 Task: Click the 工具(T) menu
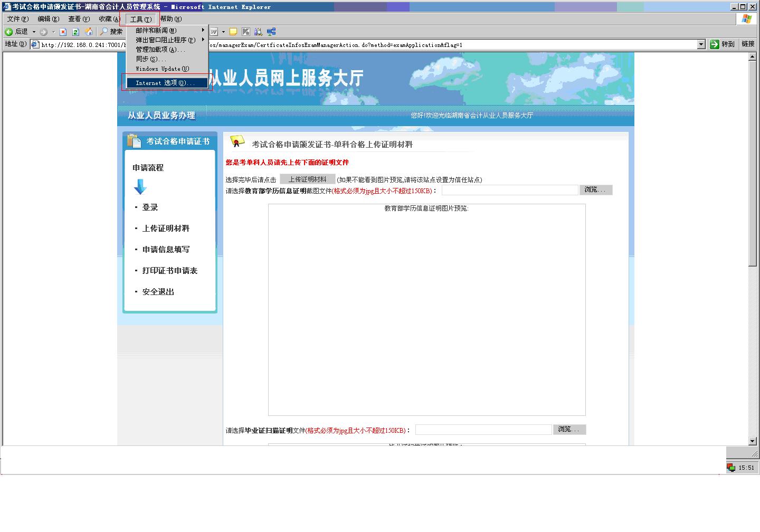point(140,20)
